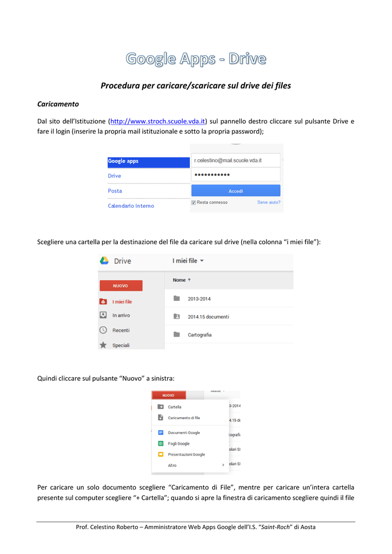Screen dimensions: 392x554
Task: Choose 'Presentazioni Google' from the menu
Action: (x=186, y=454)
